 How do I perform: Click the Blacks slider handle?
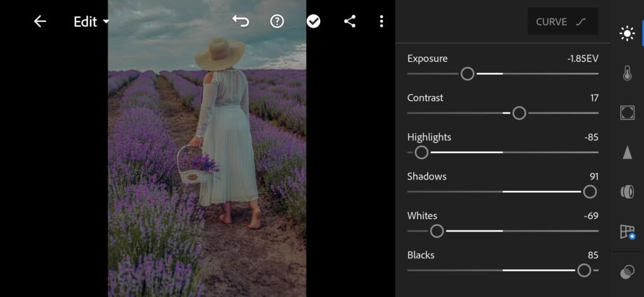[584, 271]
